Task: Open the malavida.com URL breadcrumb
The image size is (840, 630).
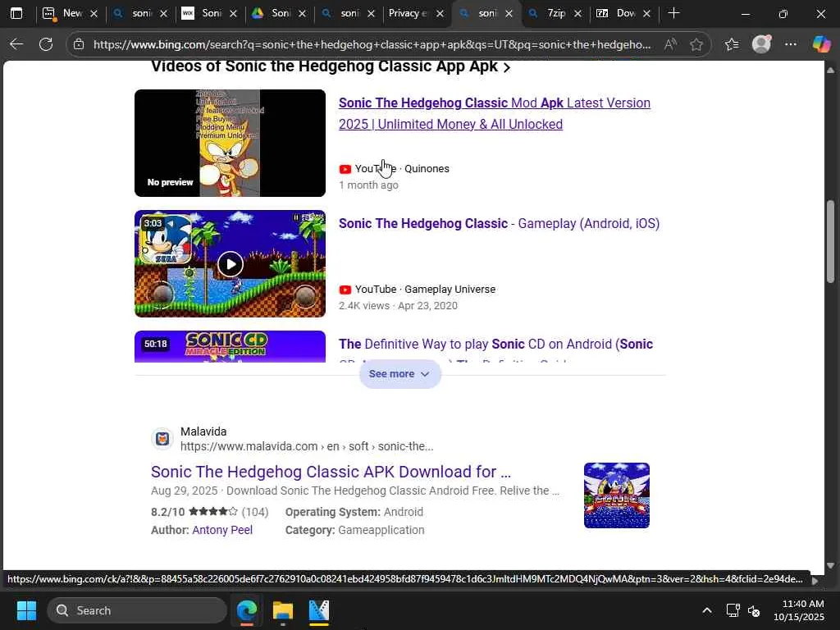Action: coord(307,446)
